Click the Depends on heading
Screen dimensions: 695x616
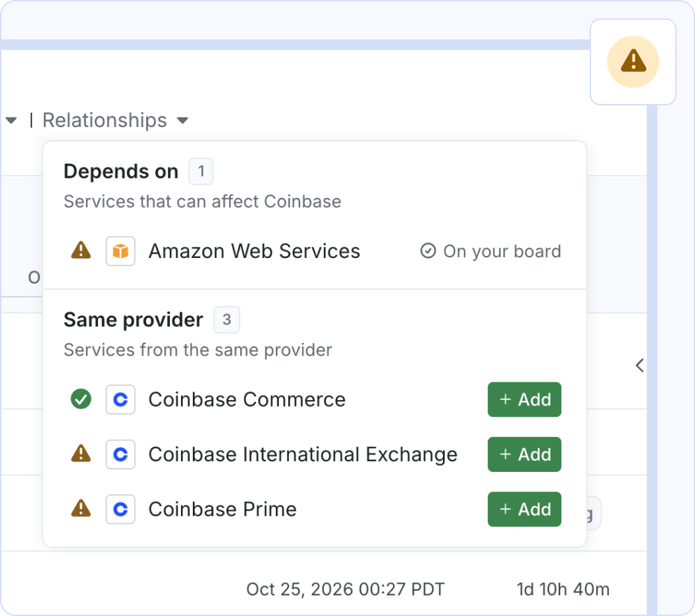pyautogui.click(x=121, y=171)
